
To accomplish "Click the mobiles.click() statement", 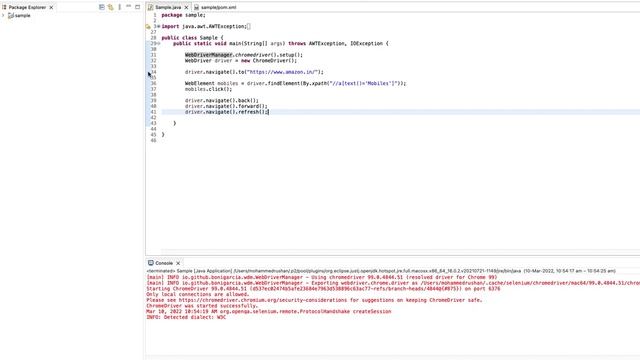I will click(x=208, y=89).
